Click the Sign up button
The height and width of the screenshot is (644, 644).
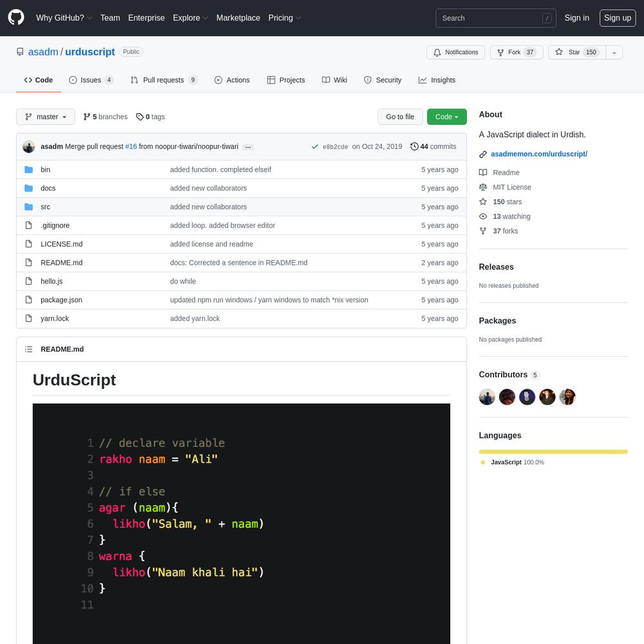click(x=618, y=17)
